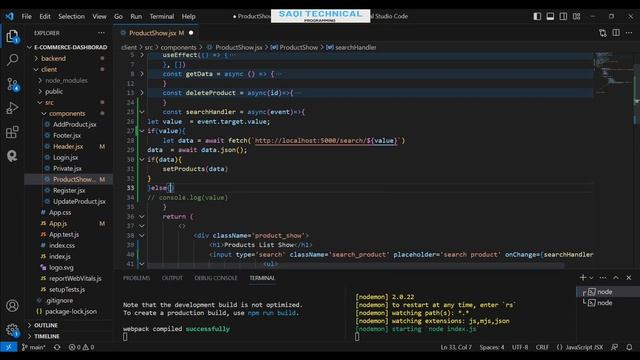Maximize the panel with up chevron
640x360 pixels.
tap(616, 278)
